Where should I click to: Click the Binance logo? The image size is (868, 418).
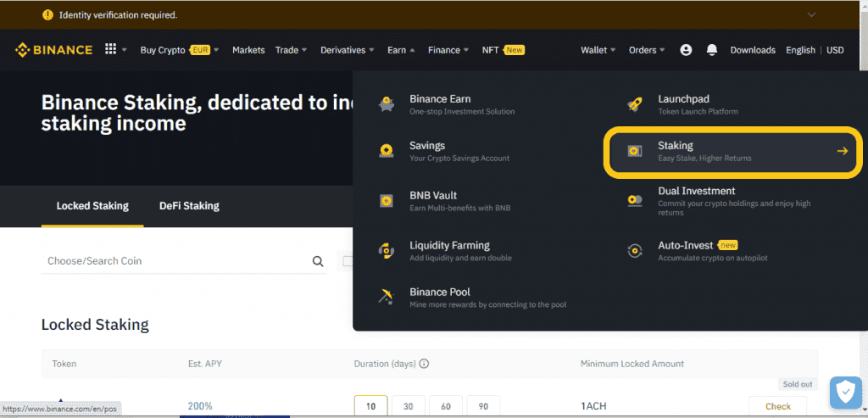pyautogui.click(x=53, y=50)
